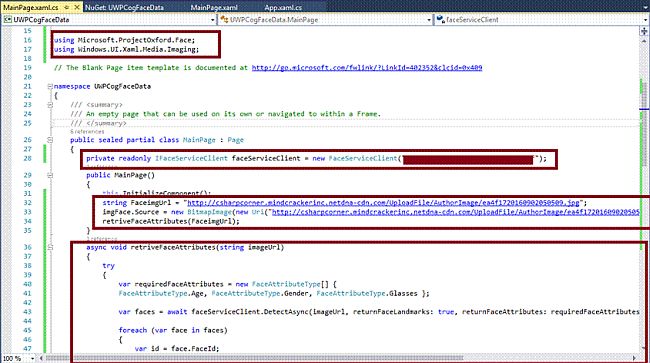Open the App.xaml.cs tab
The width and height of the screenshot is (650, 363).
[x=283, y=7]
